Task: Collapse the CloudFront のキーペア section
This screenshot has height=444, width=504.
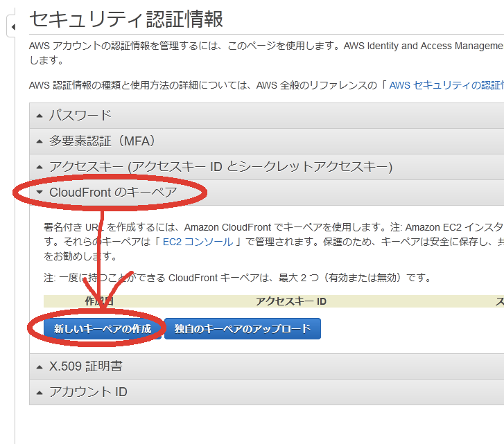Action: coord(266,193)
